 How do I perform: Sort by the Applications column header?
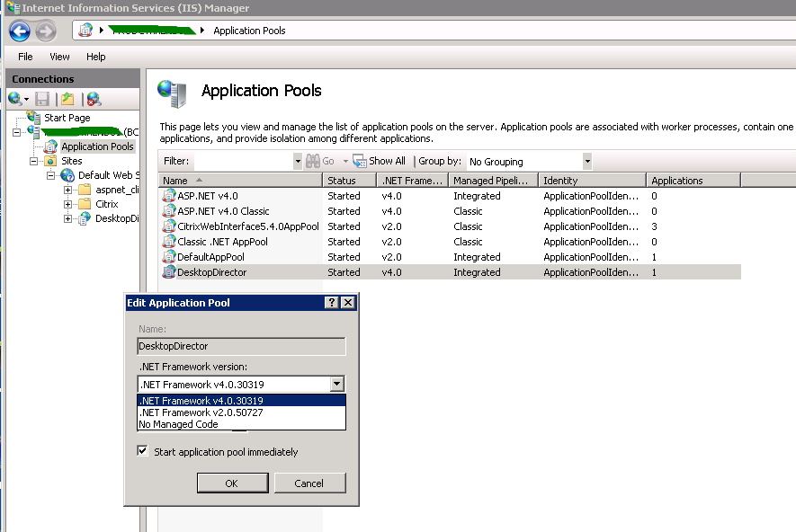point(693,181)
